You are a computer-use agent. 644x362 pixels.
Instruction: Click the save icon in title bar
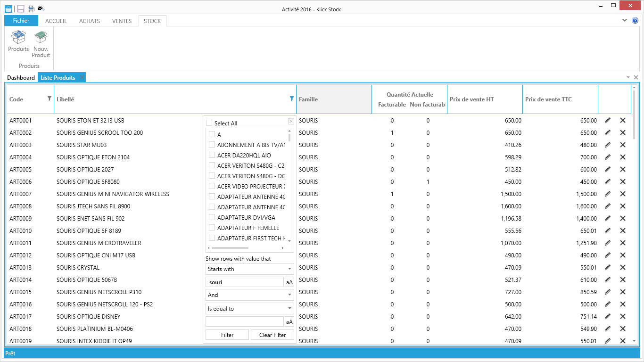click(20, 9)
